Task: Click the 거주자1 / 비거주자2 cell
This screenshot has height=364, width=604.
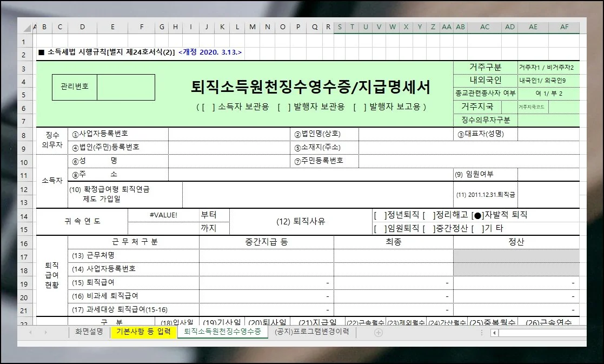Action: pyautogui.click(x=548, y=68)
